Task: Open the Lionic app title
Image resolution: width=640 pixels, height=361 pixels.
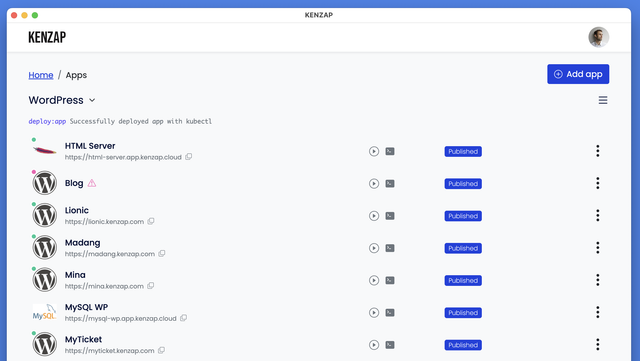Action: click(x=77, y=210)
